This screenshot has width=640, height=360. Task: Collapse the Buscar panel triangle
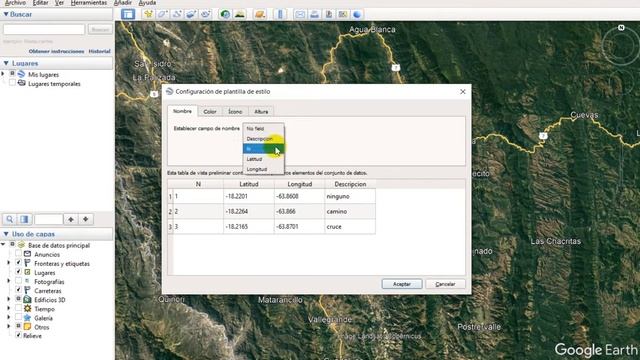tap(6, 14)
